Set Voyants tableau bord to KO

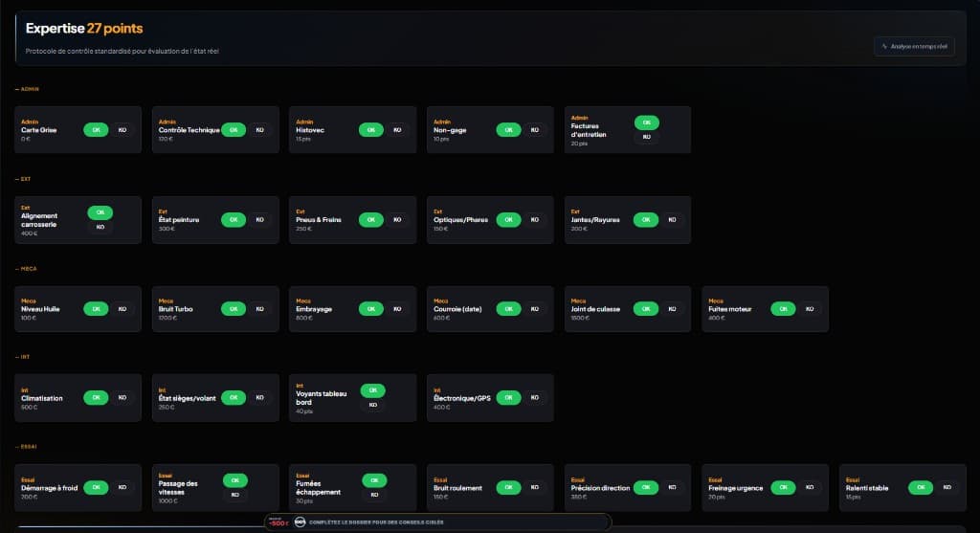pyautogui.click(x=373, y=405)
